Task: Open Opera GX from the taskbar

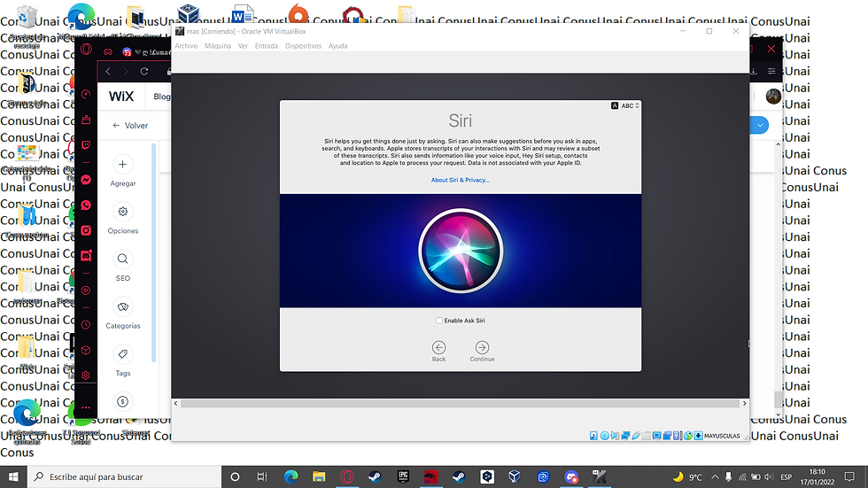Action: [x=346, y=476]
